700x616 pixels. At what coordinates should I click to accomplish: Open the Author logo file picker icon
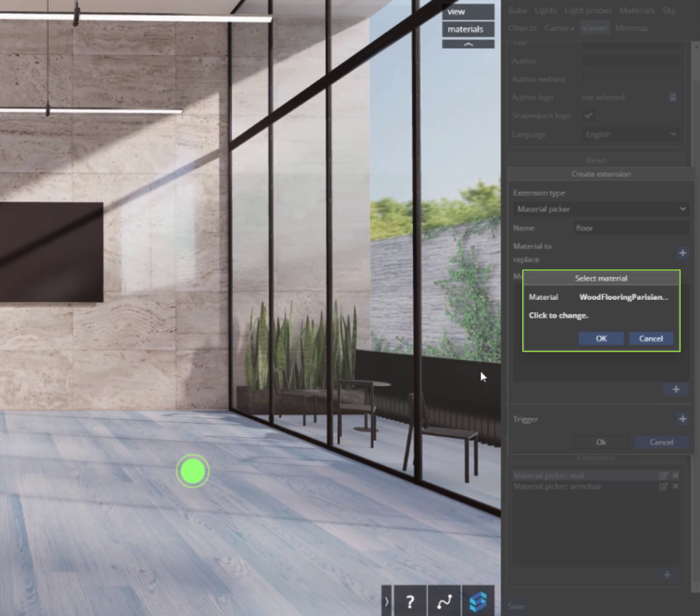click(672, 97)
